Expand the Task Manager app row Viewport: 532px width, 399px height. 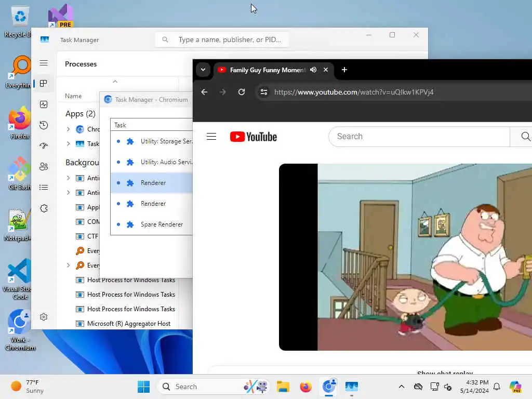pos(68,144)
